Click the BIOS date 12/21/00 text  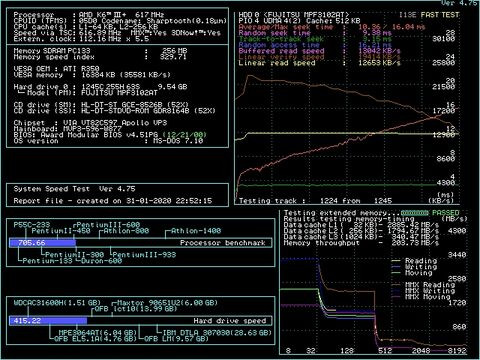click(185, 135)
